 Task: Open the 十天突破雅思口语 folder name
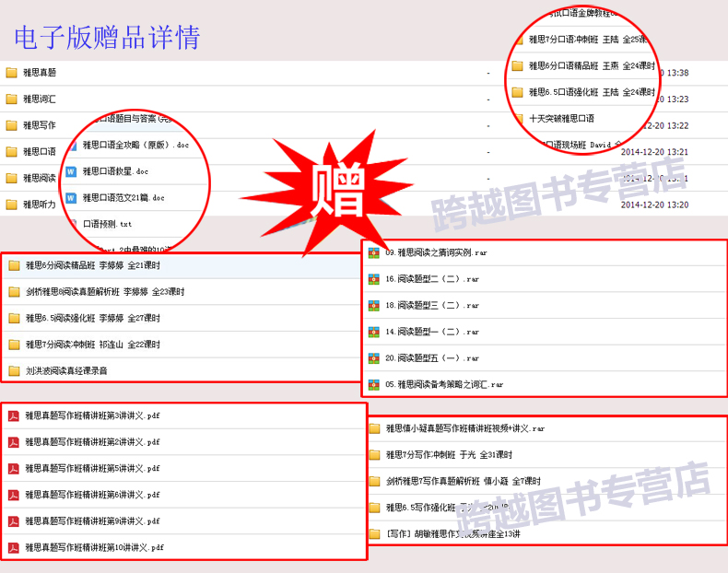pos(561,119)
